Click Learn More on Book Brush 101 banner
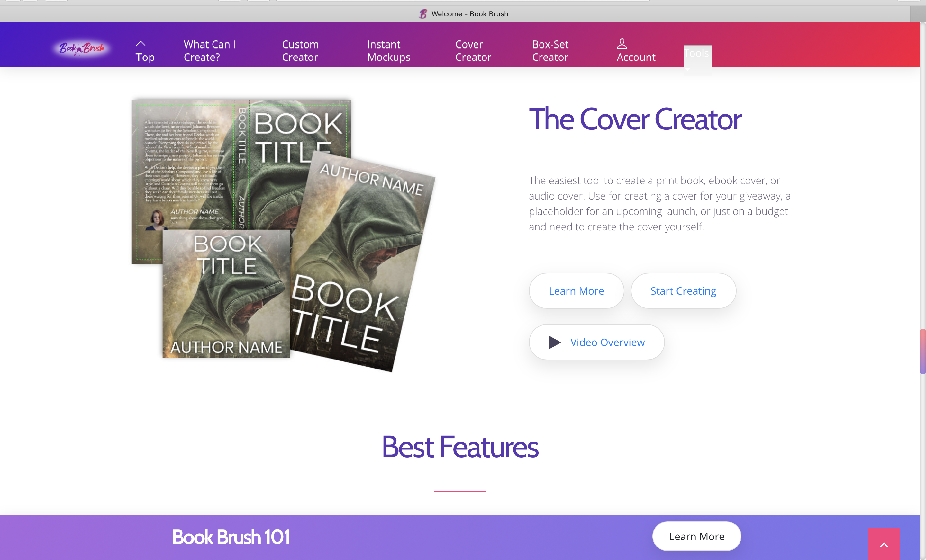This screenshot has width=926, height=560. 696,536
